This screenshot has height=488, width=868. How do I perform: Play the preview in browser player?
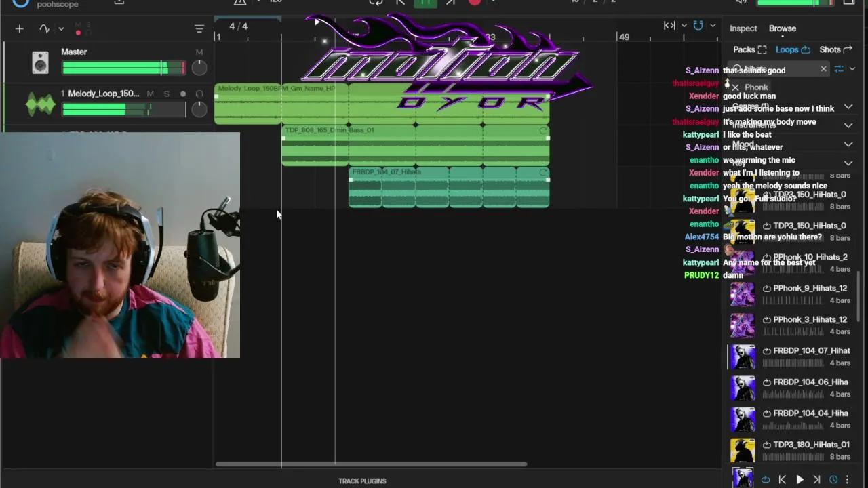pos(800,479)
